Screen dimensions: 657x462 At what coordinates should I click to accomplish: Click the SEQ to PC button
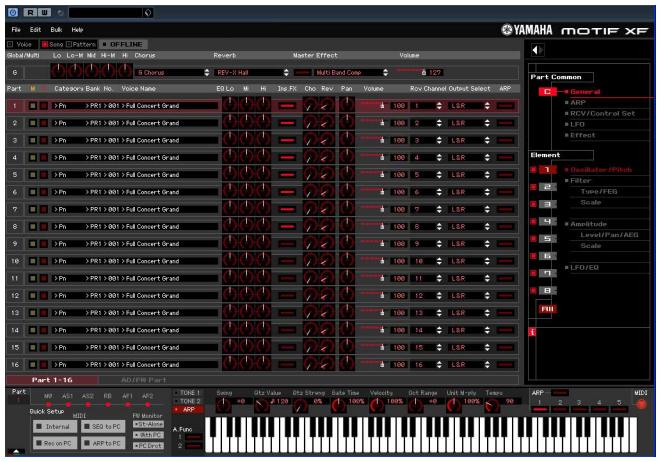(x=103, y=427)
